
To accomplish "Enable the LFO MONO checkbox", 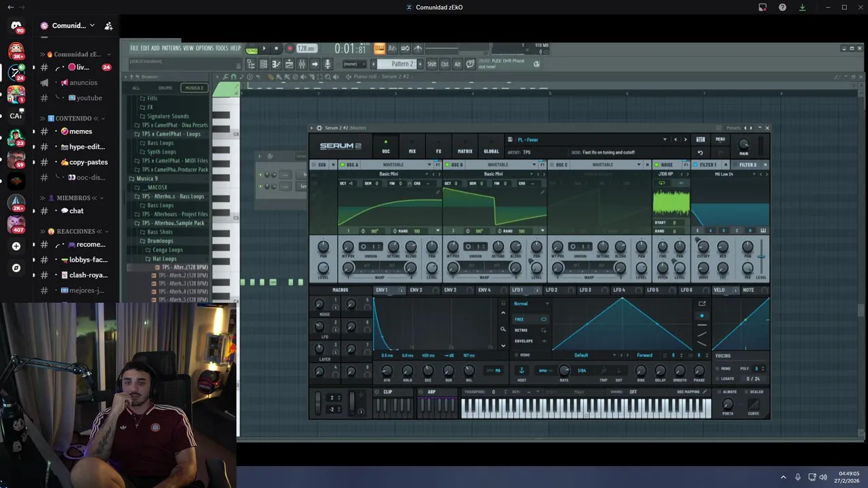I will 517,355.
